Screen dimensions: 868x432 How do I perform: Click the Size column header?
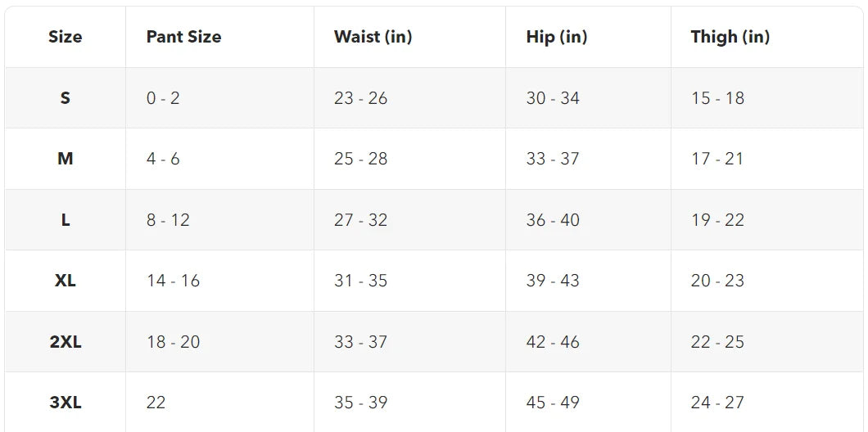tap(65, 37)
